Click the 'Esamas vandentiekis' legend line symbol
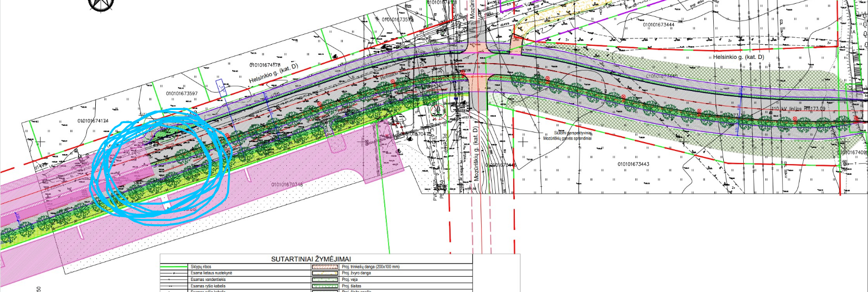 174,279
